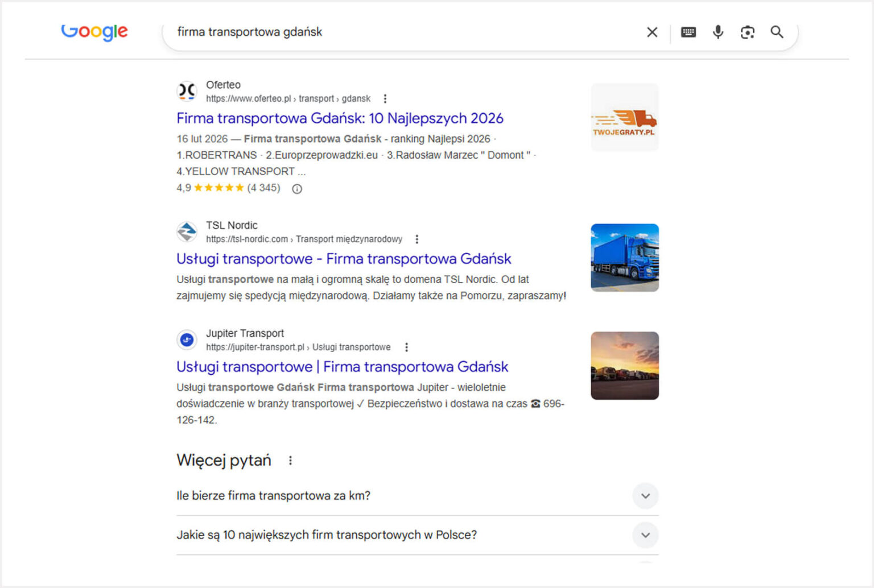
Task: Click the Google logo
Action: tap(94, 32)
